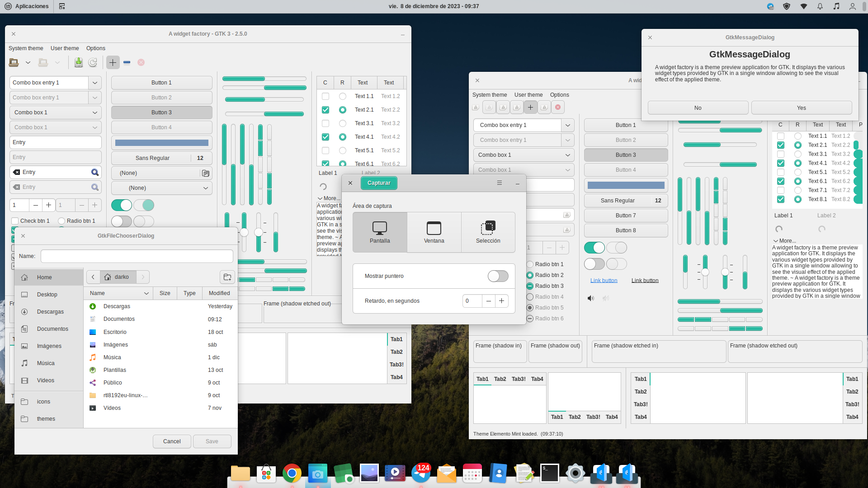The width and height of the screenshot is (868, 488).
Task: Click No in GtkMessageDialog
Action: 698,108
